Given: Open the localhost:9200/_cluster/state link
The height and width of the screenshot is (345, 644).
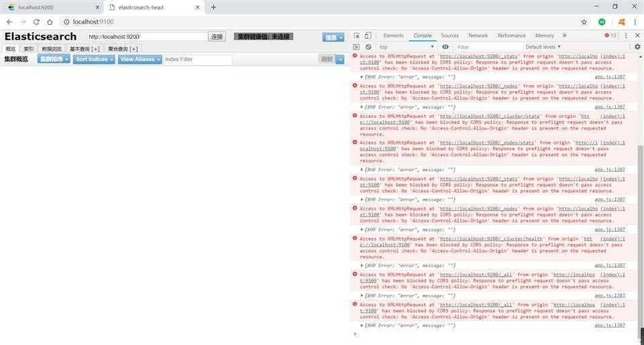Looking at the screenshot, I should [x=490, y=116].
